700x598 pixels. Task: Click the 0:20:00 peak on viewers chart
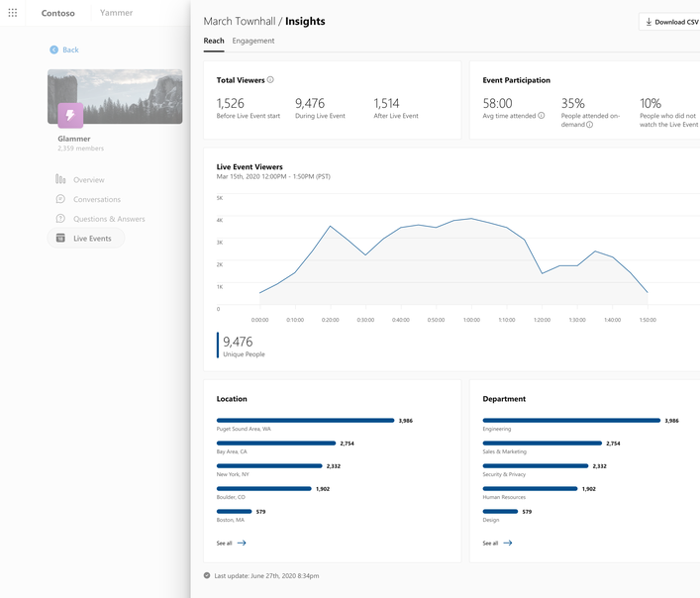tap(331, 227)
